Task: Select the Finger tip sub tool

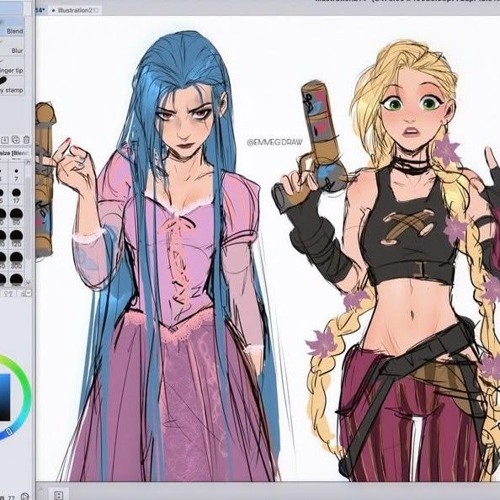Action: [12, 66]
